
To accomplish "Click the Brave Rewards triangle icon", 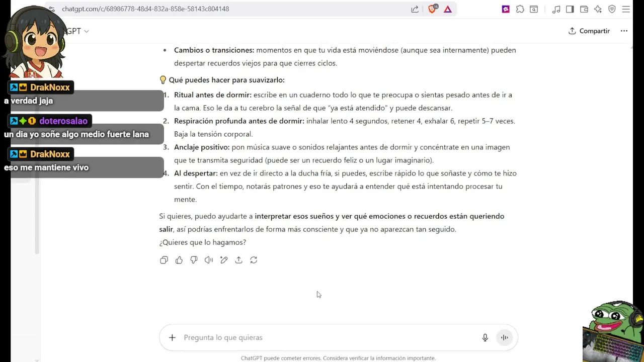I will 448,9.
